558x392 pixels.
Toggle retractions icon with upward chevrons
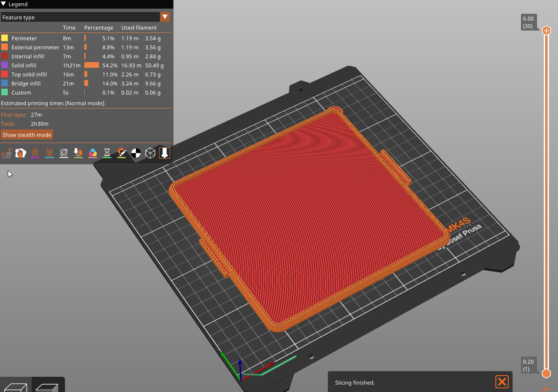click(x=35, y=153)
